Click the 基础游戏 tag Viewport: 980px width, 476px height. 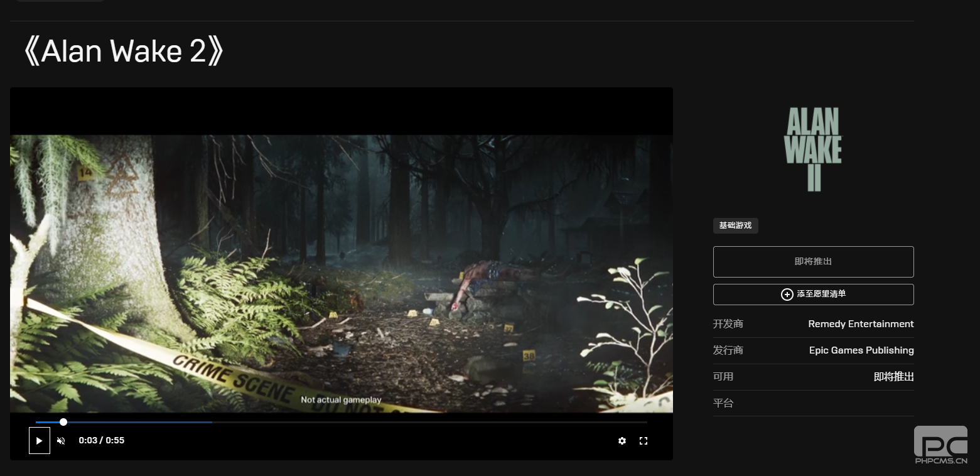coord(735,225)
